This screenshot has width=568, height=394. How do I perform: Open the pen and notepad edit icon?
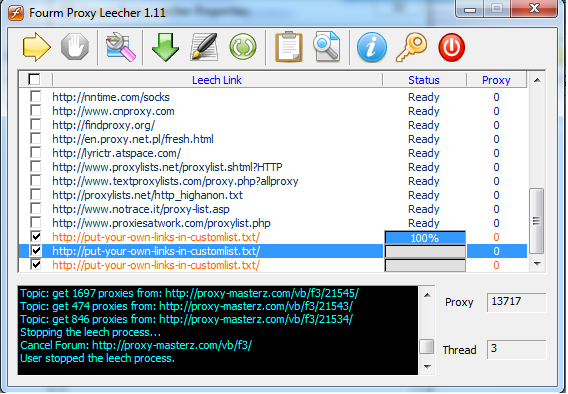204,47
